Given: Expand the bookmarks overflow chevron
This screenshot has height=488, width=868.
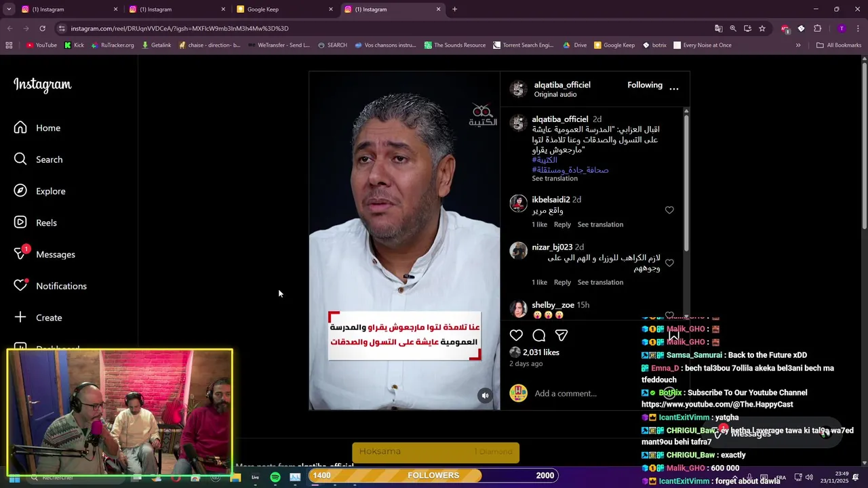Looking at the screenshot, I should coord(798,45).
